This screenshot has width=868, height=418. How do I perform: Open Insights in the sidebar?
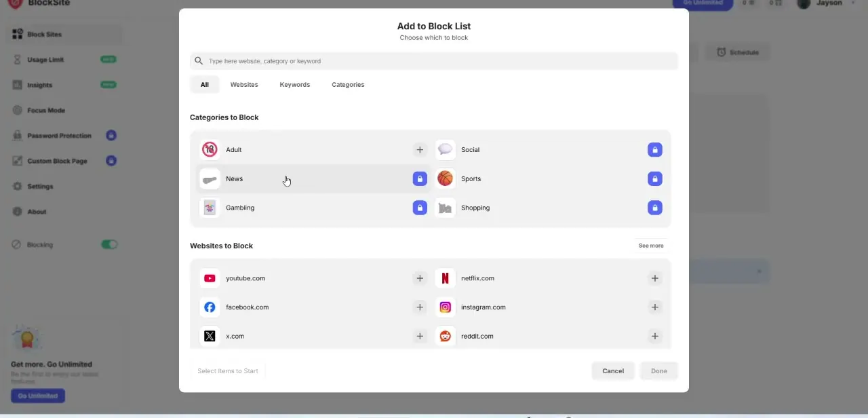click(64, 85)
